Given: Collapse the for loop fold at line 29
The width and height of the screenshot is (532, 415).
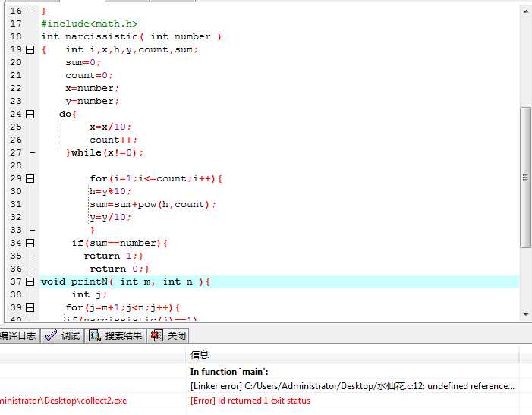Looking at the screenshot, I should [x=30, y=178].
